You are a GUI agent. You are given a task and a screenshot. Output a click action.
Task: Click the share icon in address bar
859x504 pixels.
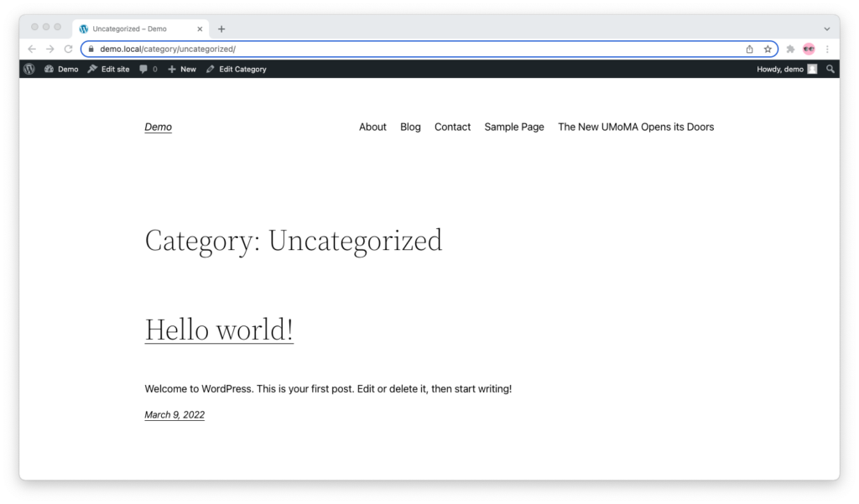pos(749,49)
